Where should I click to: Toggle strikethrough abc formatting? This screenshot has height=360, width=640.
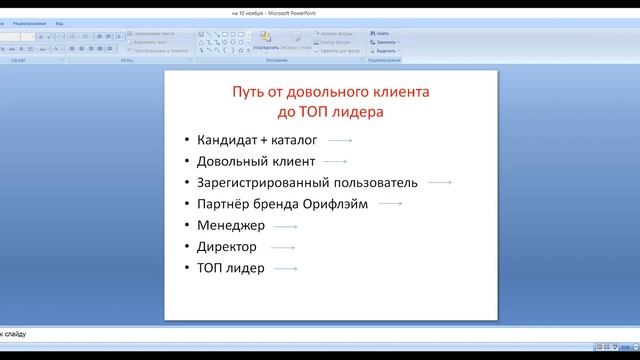[x=12, y=49]
